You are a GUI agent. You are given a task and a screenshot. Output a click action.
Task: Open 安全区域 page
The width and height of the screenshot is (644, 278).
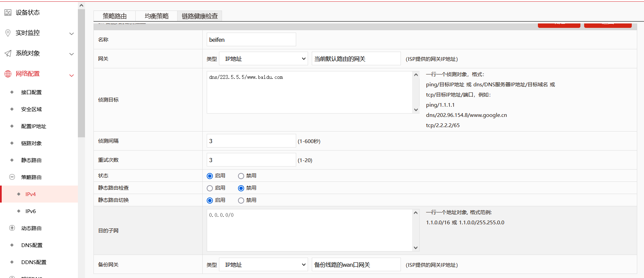point(31,109)
